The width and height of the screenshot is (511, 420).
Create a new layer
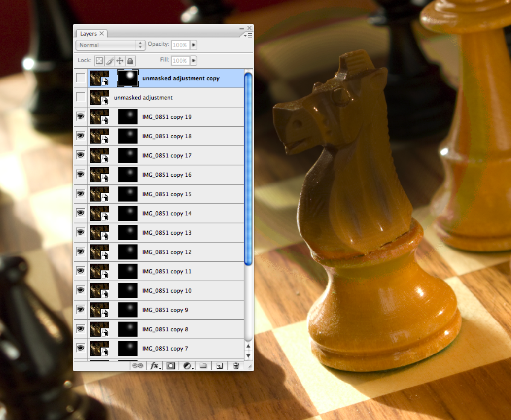(220, 366)
